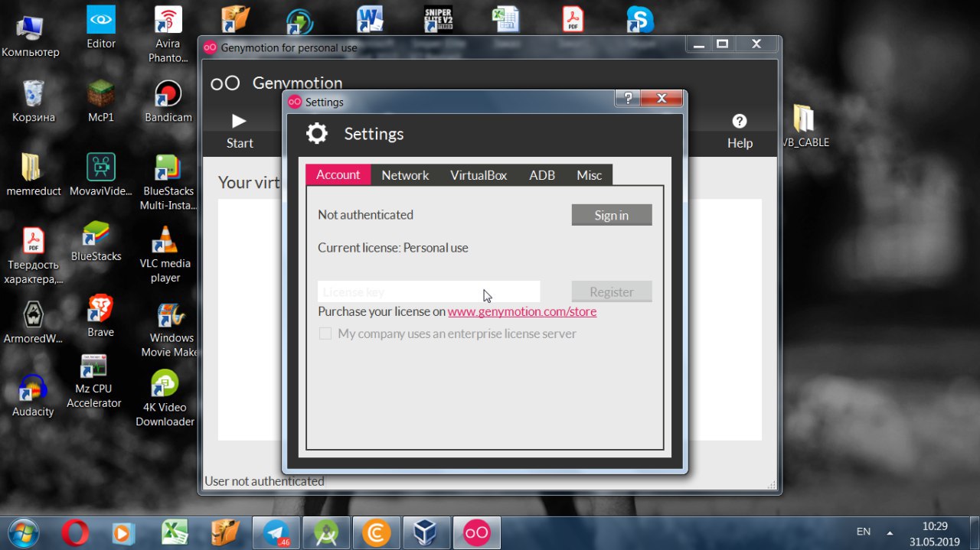
Task: Select VB_CABLE folder icon
Action: pos(804,127)
